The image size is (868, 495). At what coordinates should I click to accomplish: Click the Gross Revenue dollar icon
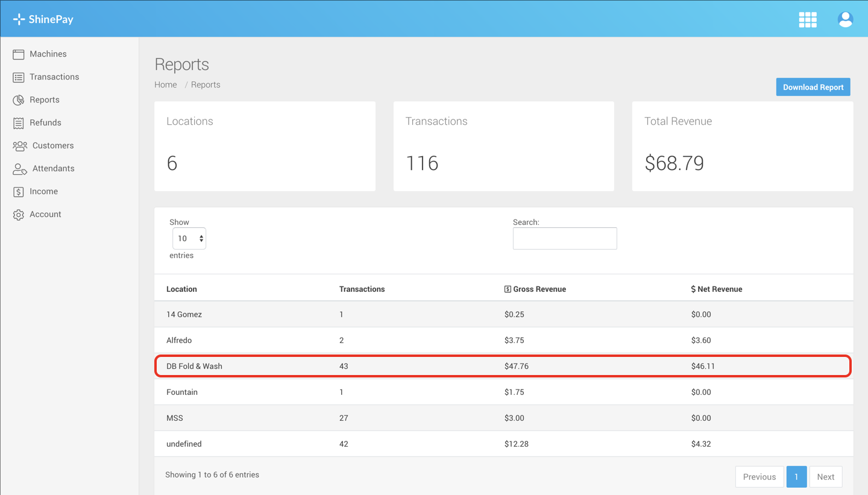tap(508, 289)
